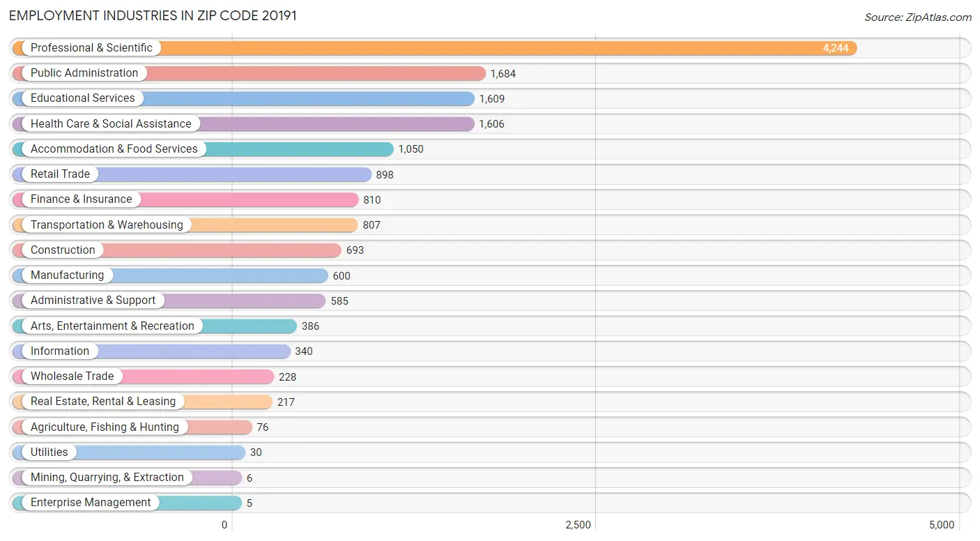Click the 217 value label

[286, 402]
